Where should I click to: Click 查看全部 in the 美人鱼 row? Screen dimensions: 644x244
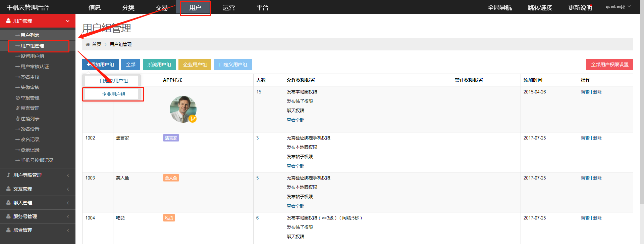tap(296, 206)
